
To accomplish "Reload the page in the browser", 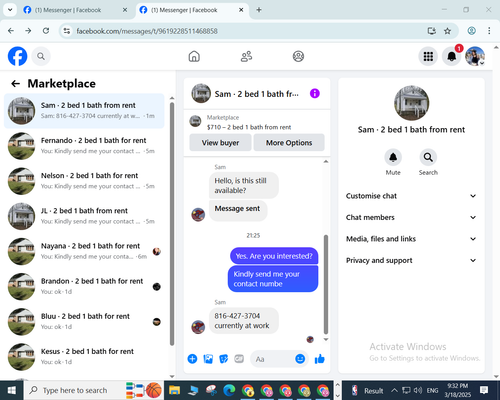I will (x=46, y=31).
